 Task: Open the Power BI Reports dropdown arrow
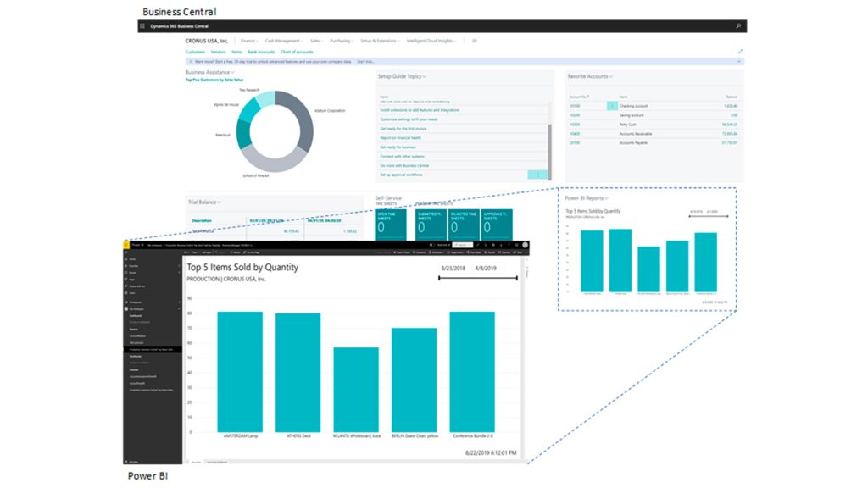pyautogui.click(x=607, y=198)
